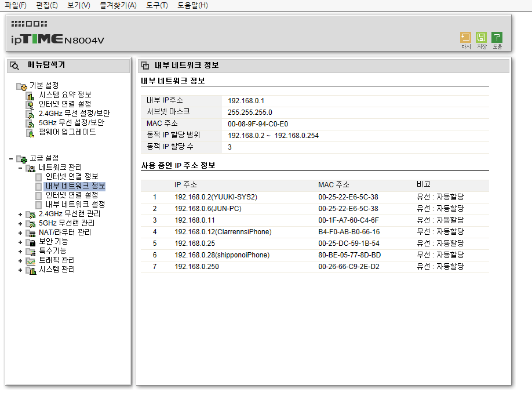This screenshot has height=407, width=532.
Task: Click the 5GHz 무선 설정/보안 icon
Action: coord(31,124)
